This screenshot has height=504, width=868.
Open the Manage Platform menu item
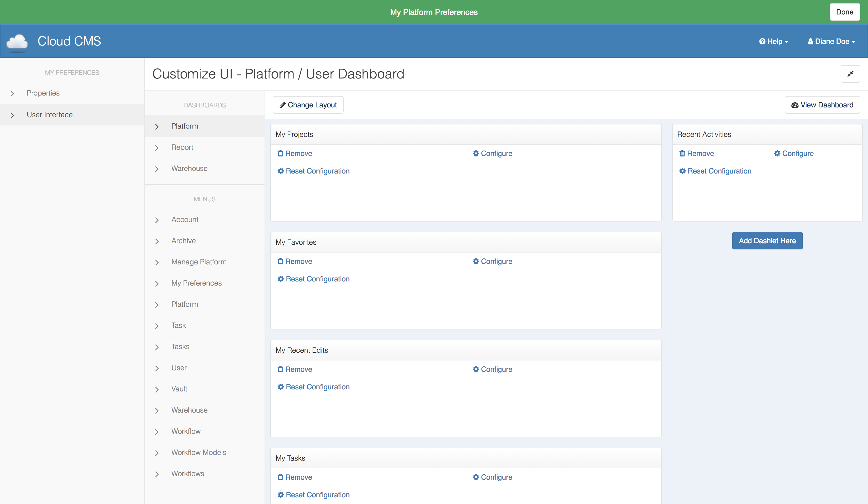tap(199, 262)
